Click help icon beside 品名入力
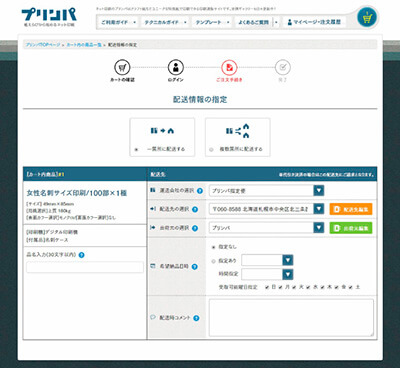 [x=81, y=255]
